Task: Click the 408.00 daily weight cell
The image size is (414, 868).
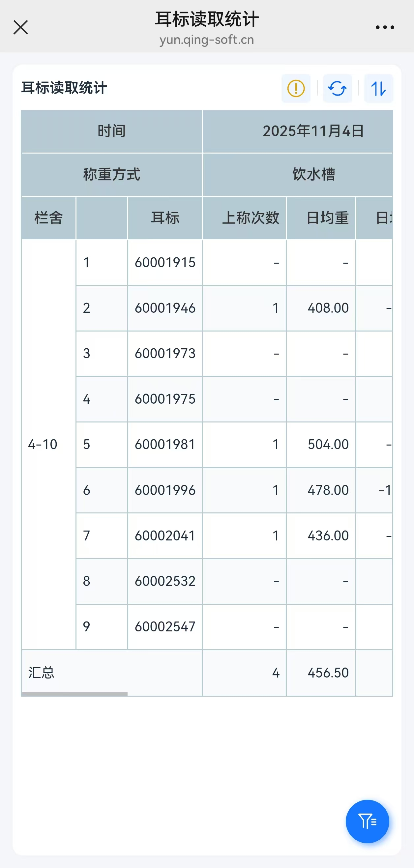Action: [x=328, y=308]
